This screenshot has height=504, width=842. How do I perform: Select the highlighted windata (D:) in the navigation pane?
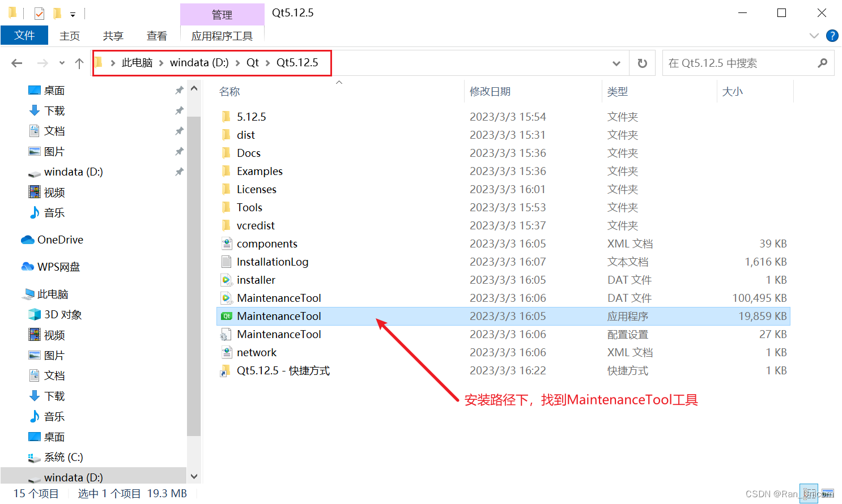[93, 477]
